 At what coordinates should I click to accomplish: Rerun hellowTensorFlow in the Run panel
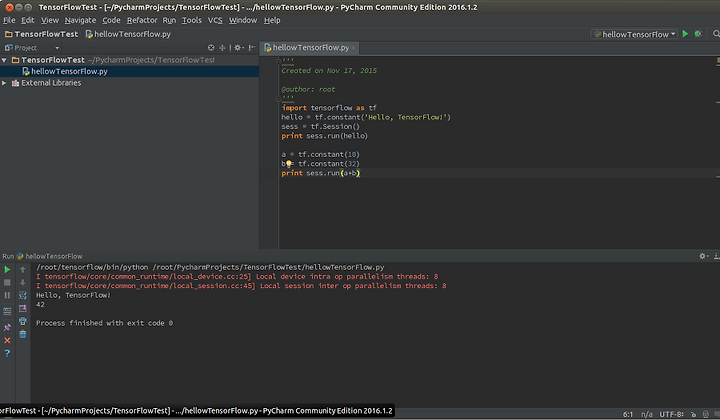[x=7, y=269]
